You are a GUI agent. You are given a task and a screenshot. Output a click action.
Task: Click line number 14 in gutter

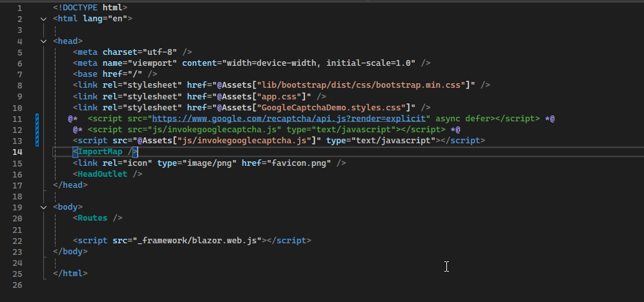tap(17, 152)
